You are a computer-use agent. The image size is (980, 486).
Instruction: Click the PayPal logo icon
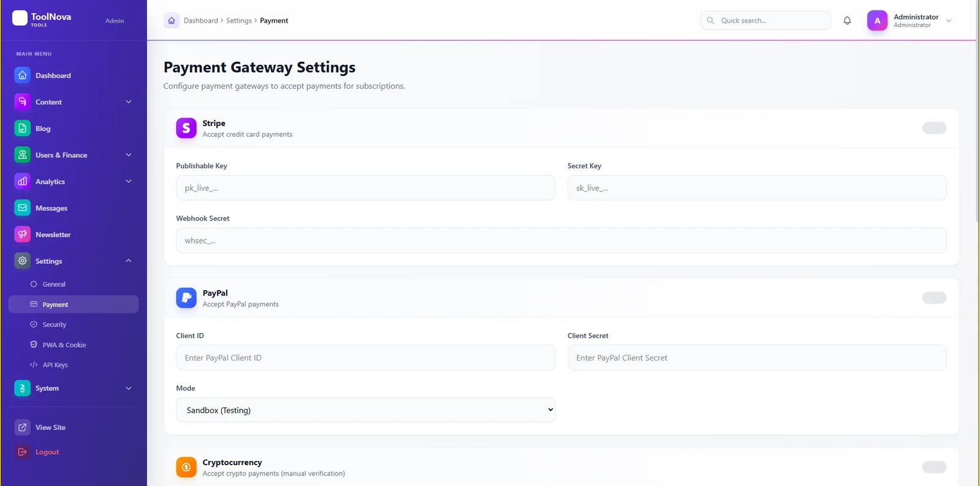pyautogui.click(x=186, y=298)
